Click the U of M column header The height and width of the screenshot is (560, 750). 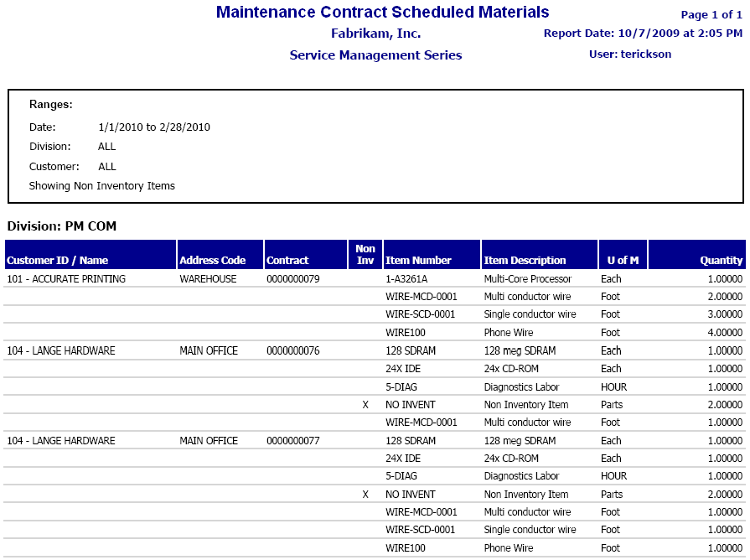tap(620, 261)
